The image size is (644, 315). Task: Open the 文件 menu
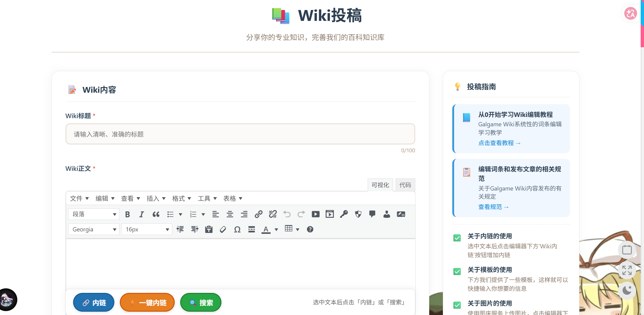(x=79, y=198)
